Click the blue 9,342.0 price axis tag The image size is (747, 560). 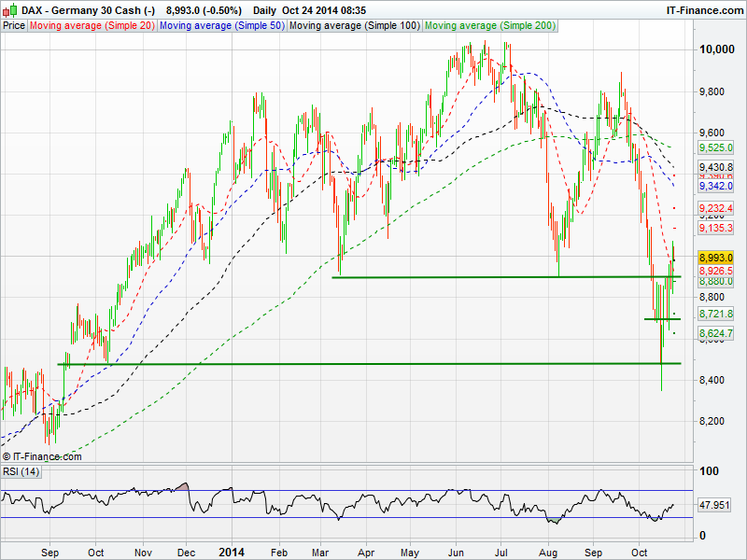coord(716,187)
